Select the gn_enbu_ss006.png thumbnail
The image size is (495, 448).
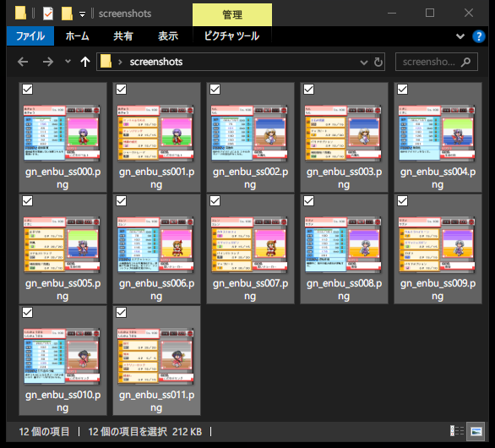(x=155, y=244)
